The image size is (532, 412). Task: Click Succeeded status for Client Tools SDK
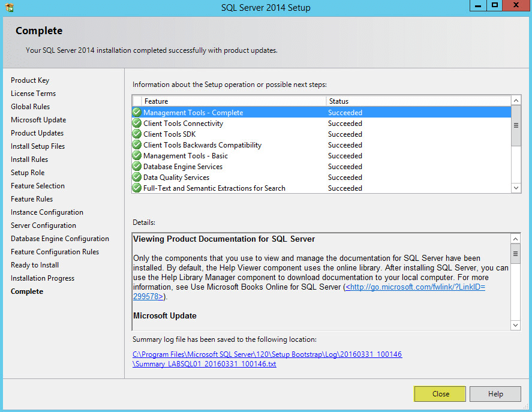[x=345, y=134]
